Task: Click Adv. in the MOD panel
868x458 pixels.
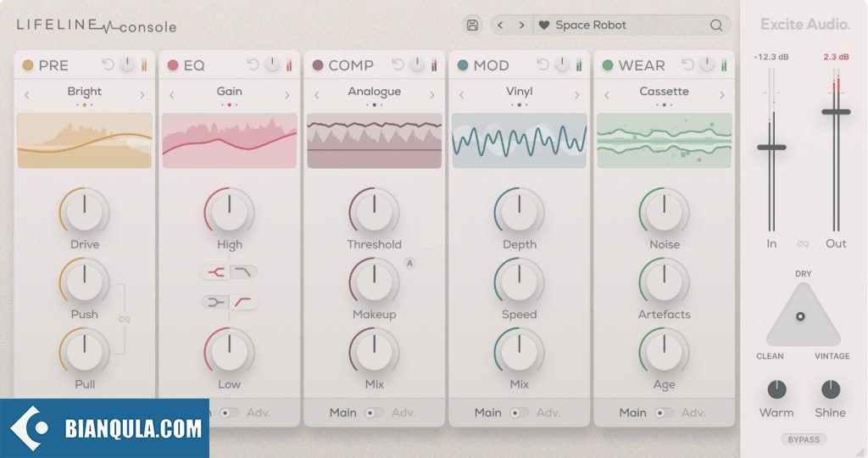Action: (x=548, y=412)
